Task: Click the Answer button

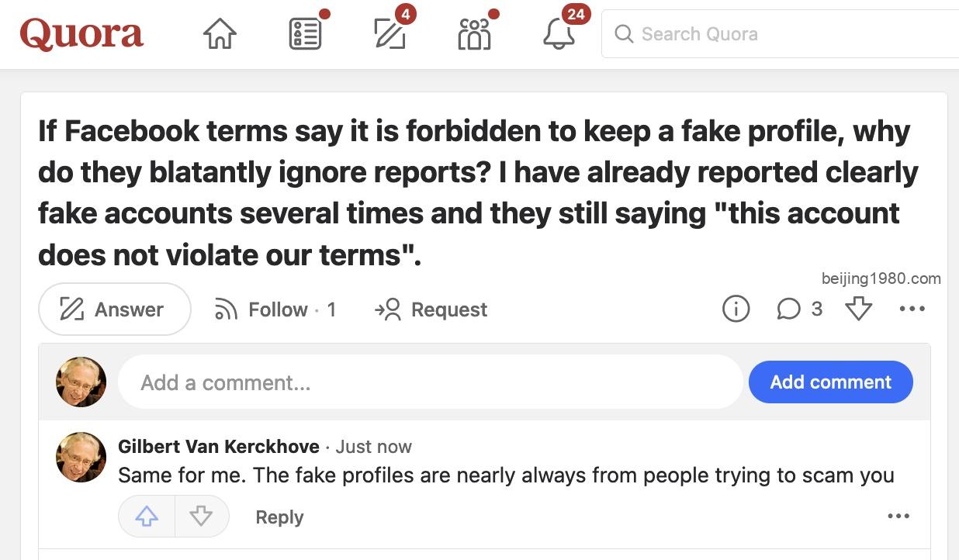Action: tap(114, 309)
